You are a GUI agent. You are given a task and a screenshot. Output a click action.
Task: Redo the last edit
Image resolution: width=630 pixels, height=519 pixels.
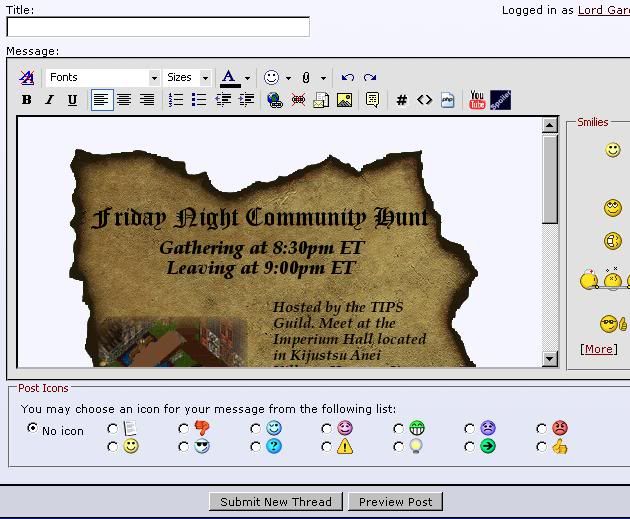(x=370, y=77)
